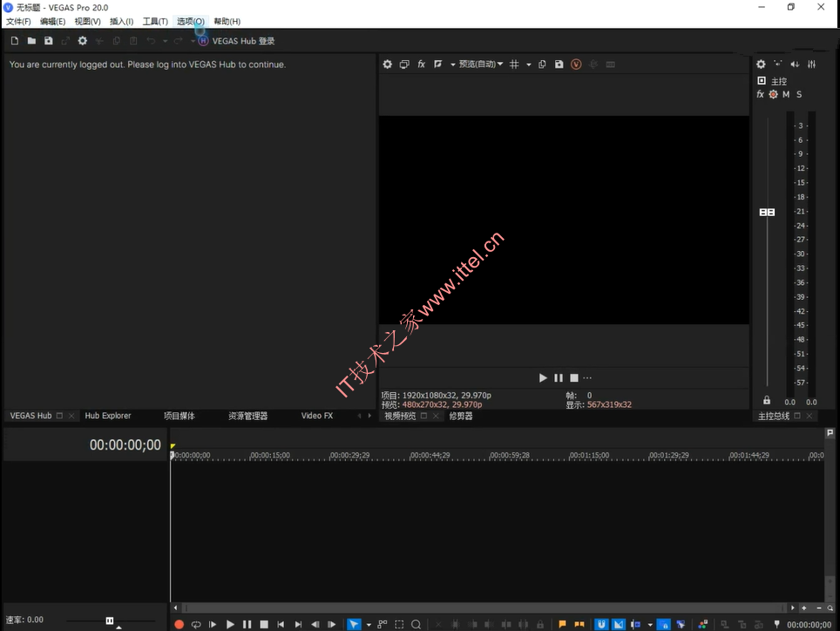The height and width of the screenshot is (631, 840).
Task: Click the record button in transport bar
Action: tap(179, 624)
